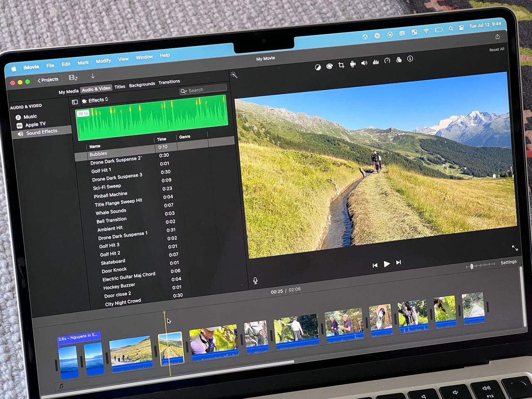Image resolution: width=532 pixels, height=399 pixels.
Task: Play the movie in the viewer
Action: (387, 264)
